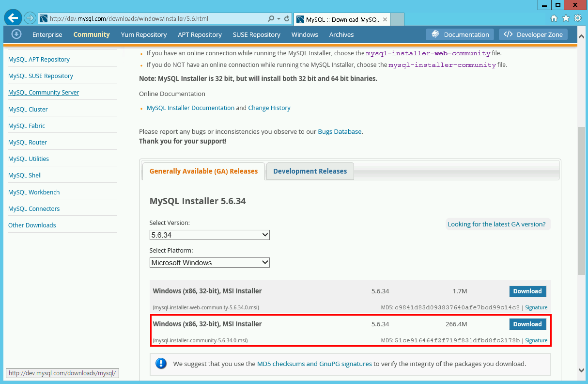Switch to Generally Available (GA) Releases tab
This screenshot has height=384, width=588.
[x=203, y=171]
